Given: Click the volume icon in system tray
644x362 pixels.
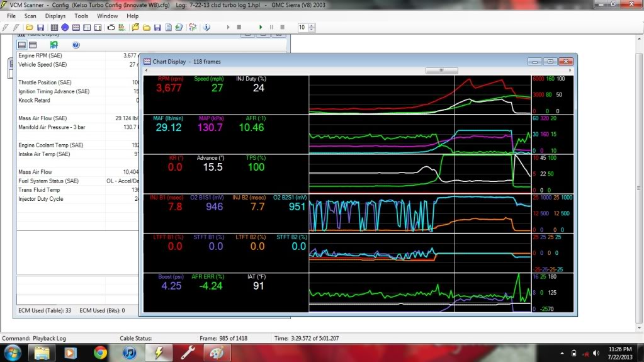Looking at the screenshot, I should pos(596,353).
